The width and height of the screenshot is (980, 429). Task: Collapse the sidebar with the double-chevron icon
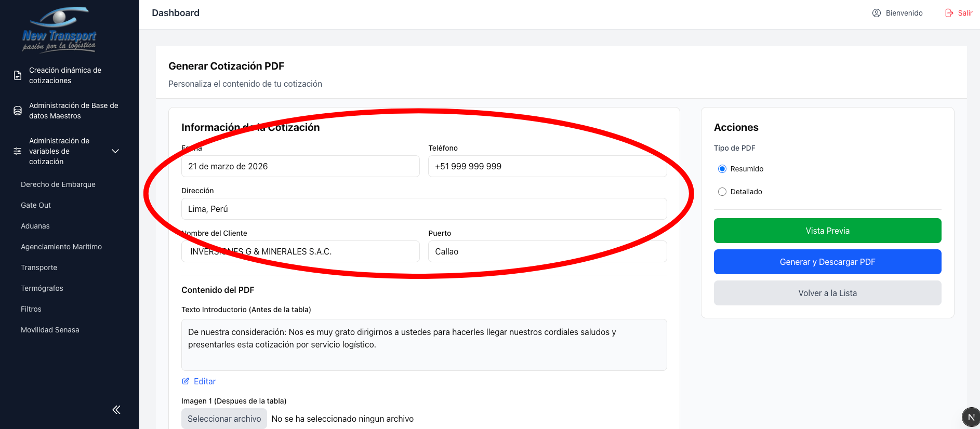tap(116, 410)
